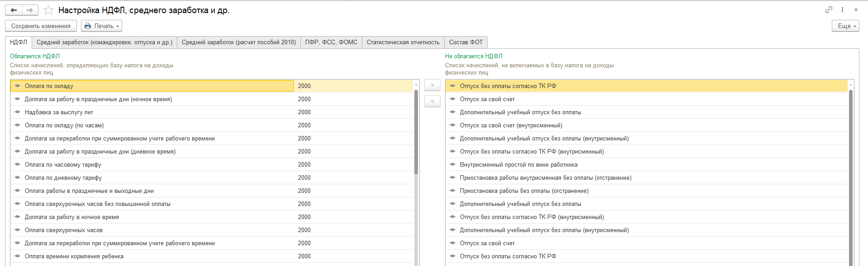This screenshot has width=868, height=266.
Task: Switch to the ПФР, ФСС, ФОМС tab
Action: coord(331,42)
